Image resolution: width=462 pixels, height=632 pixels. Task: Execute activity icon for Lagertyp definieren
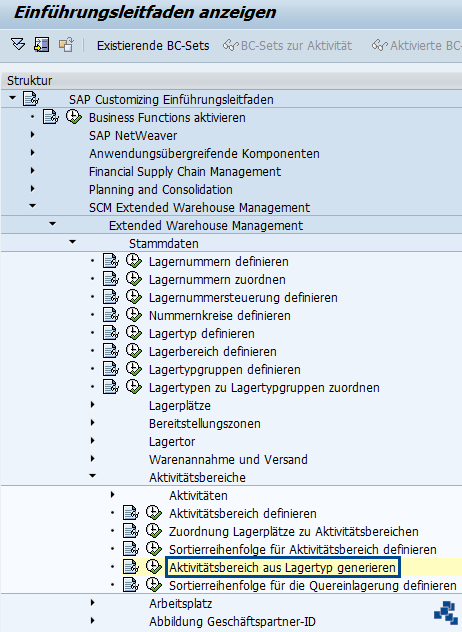click(x=134, y=333)
